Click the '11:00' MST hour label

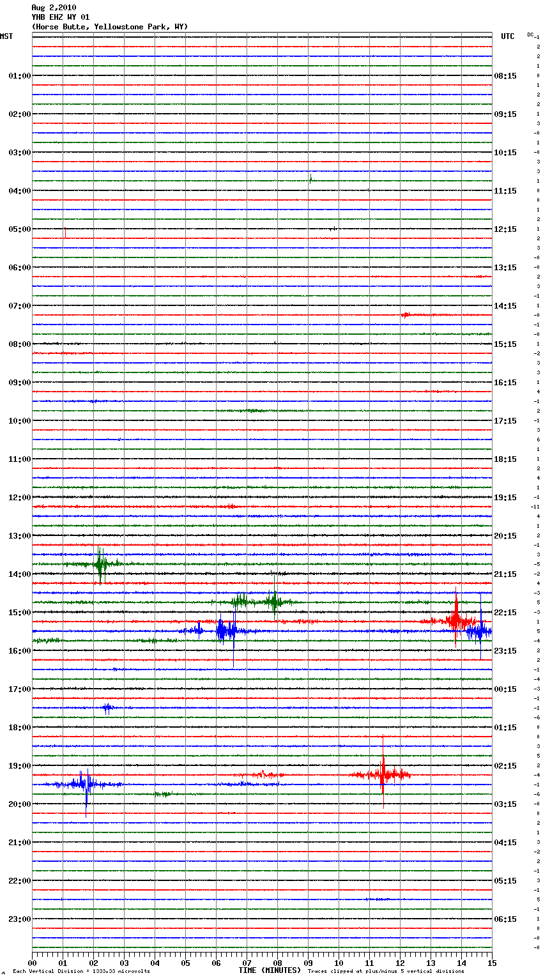pyautogui.click(x=20, y=459)
